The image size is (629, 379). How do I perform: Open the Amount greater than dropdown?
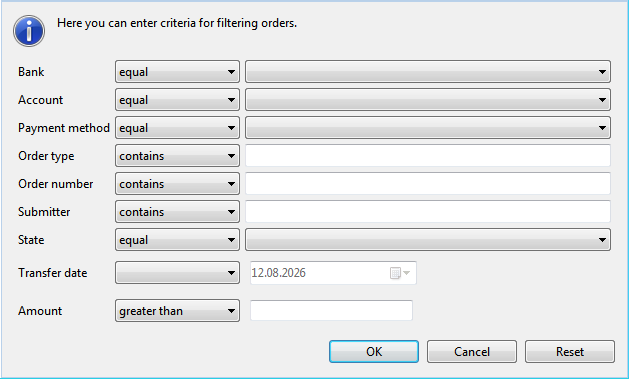pos(177,311)
